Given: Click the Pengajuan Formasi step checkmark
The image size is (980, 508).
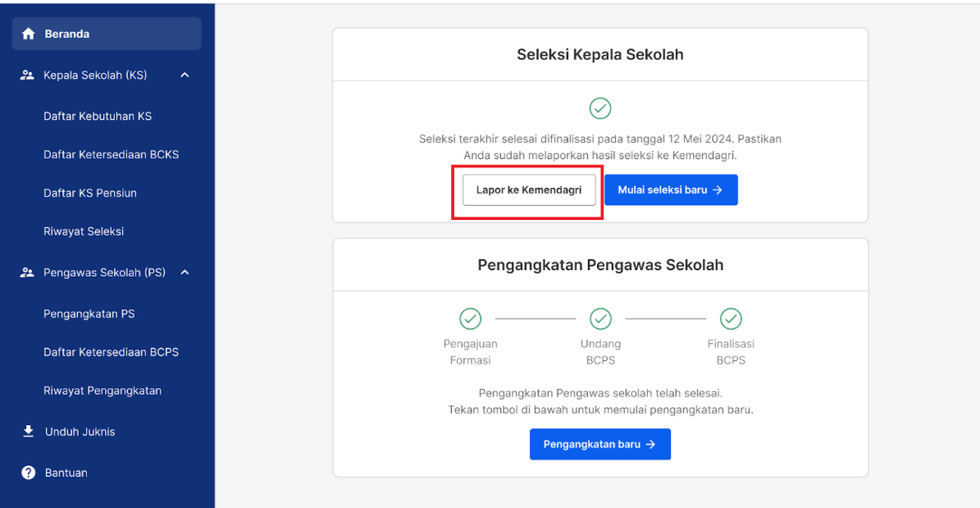Looking at the screenshot, I should [470, 318].
